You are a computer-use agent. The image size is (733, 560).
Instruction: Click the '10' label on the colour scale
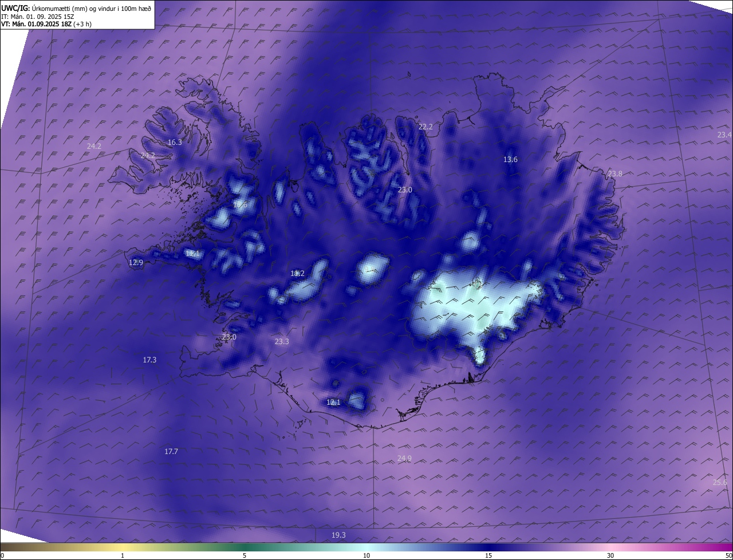pyautogui.click(x=366, y=555)
